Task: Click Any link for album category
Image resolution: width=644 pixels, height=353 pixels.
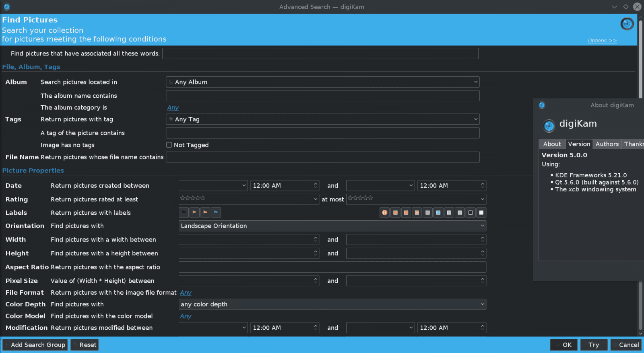Action: click(173, 107)
